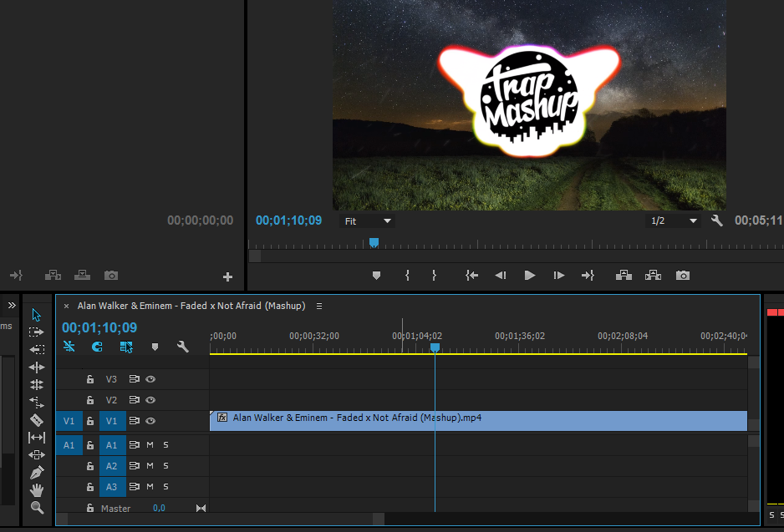
Task: Toggle V1 source patching button
Action: [x=69, y=421]
